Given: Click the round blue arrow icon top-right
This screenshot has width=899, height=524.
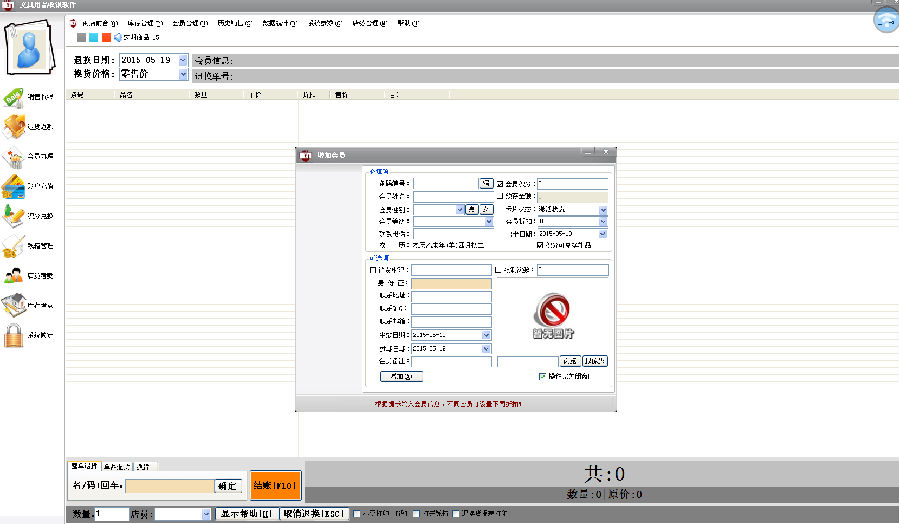Looking at the screenshot, I should click(x=885, y=20).
